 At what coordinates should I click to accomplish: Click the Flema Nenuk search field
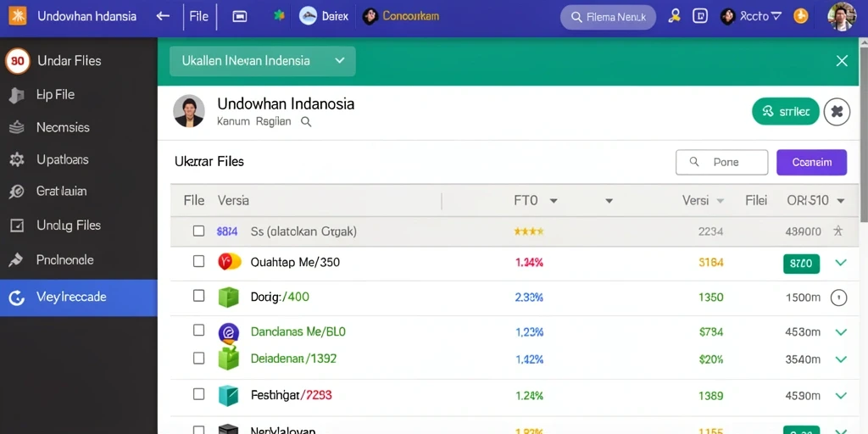[x=608, y=17]
